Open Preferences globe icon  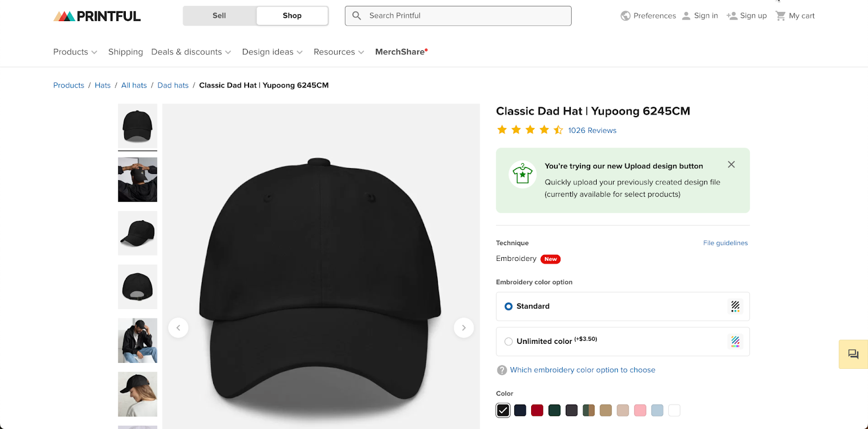[x=624, y=16]
